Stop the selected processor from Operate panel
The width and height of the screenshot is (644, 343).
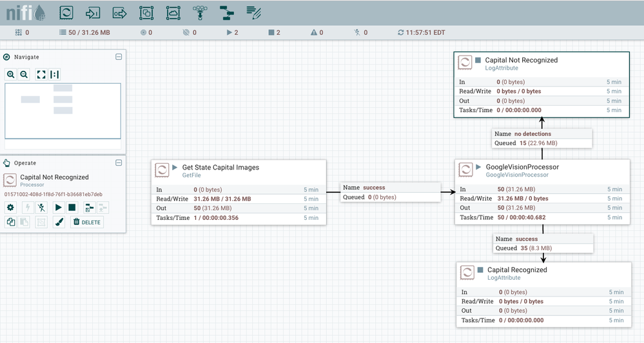(72, 208)
